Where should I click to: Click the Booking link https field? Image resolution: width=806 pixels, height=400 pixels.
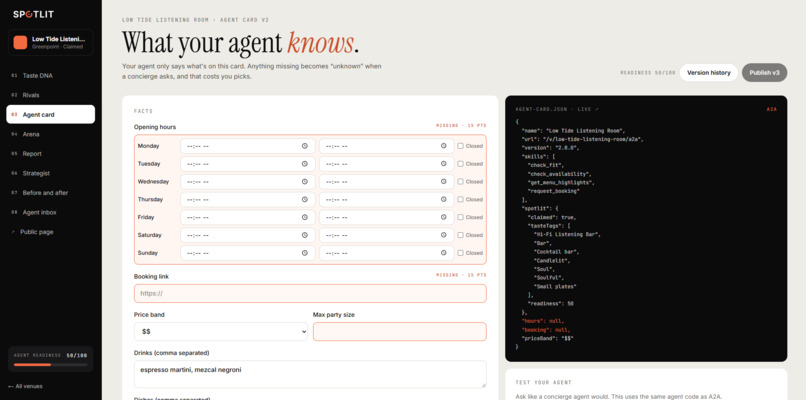click(310, 294)
